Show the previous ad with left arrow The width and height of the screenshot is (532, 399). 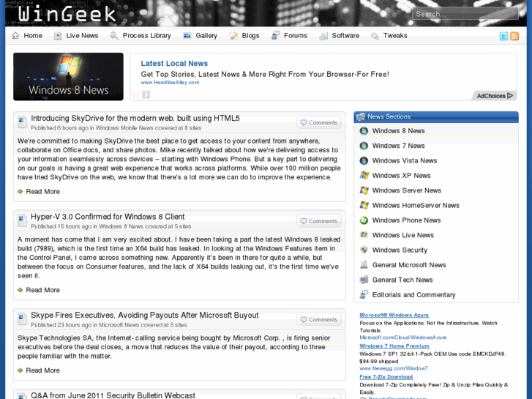(x=135, y=94)
